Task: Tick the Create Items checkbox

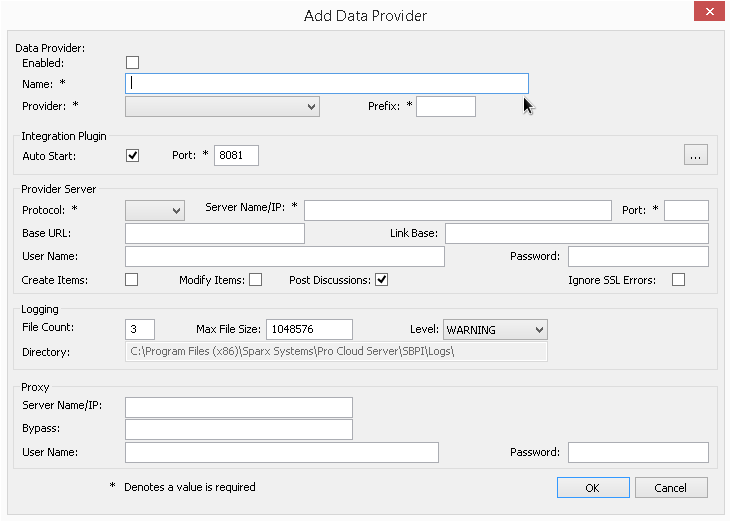Action: click(x=132, y=280)
